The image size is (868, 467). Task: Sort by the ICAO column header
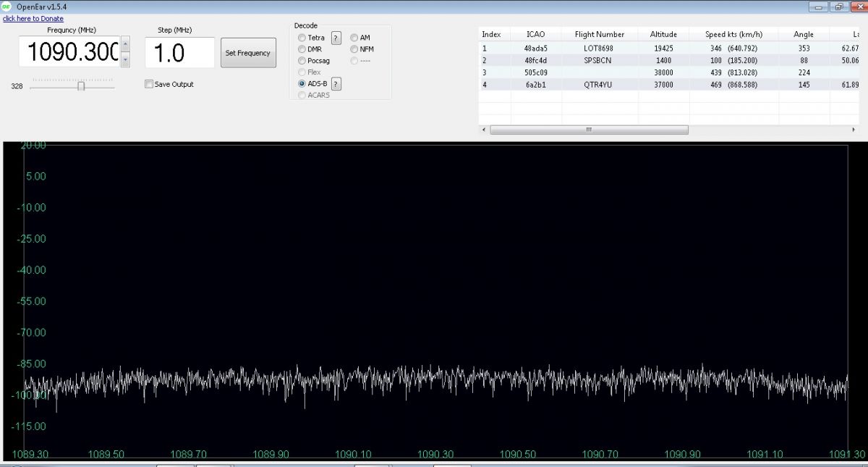[x=536, y=34]
